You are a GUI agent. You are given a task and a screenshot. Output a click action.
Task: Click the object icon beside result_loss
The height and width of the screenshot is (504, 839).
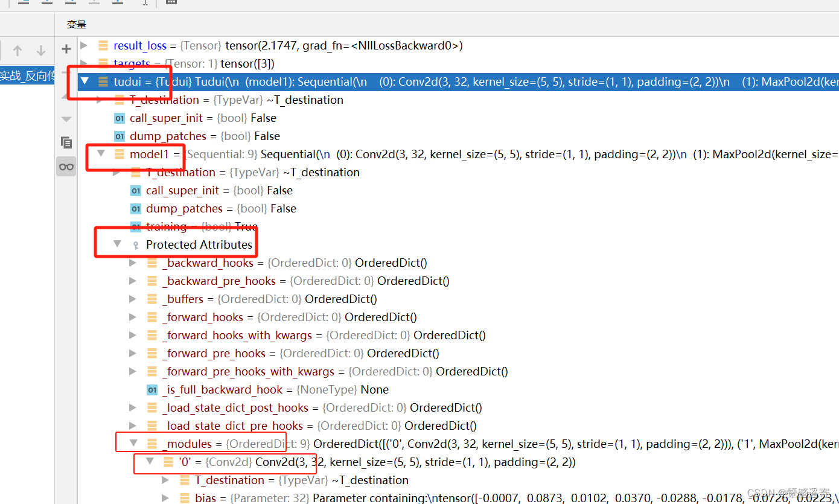tap(103, 45)
